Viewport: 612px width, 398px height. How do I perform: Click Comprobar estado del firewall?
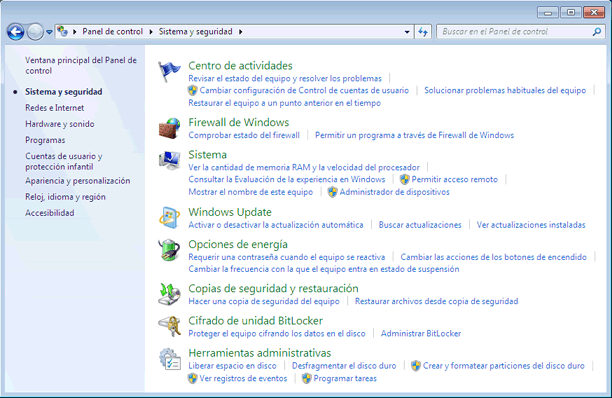[244, 135]
